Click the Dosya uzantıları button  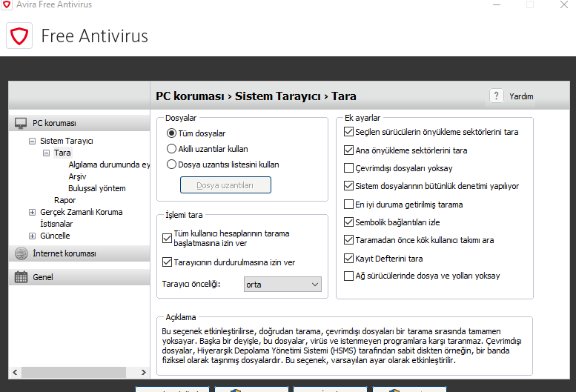(225, 185)
